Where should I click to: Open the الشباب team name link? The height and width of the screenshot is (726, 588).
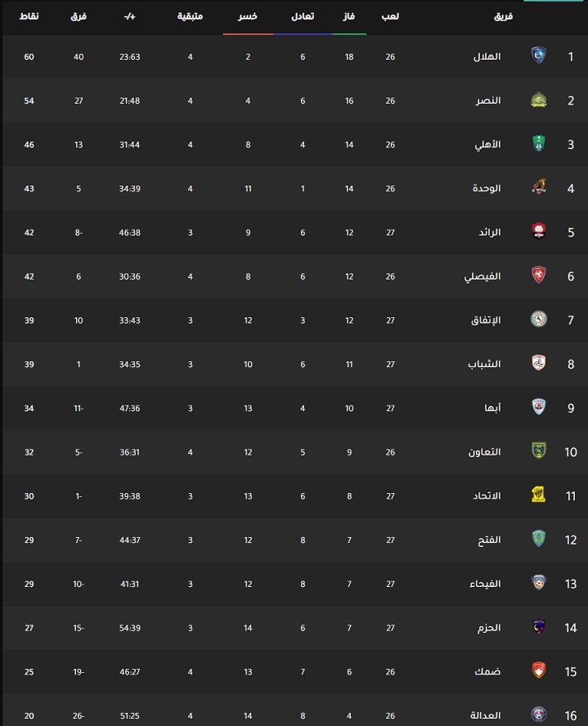pyautogui.click(x=484, y=364)
